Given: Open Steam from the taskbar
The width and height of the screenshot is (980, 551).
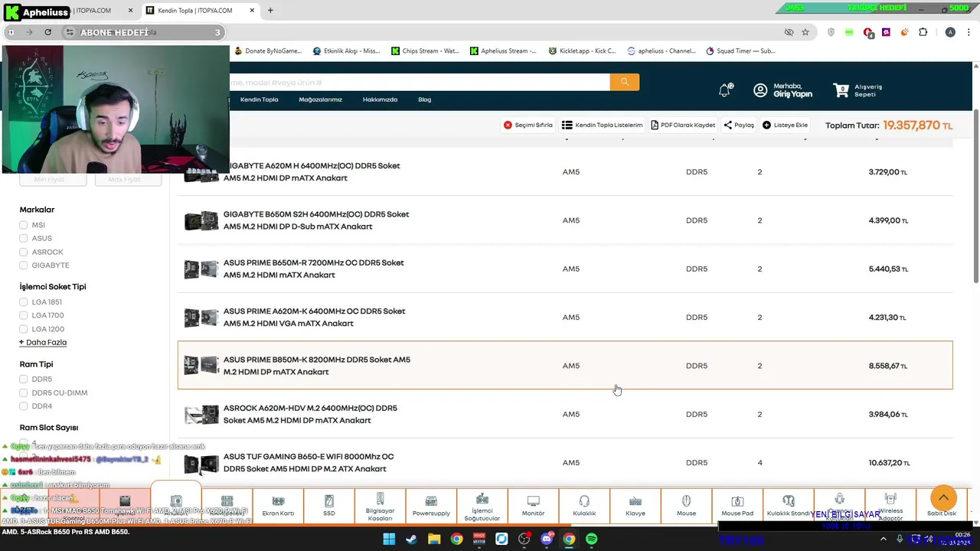Looking at the screenshot, I should 411,539.
